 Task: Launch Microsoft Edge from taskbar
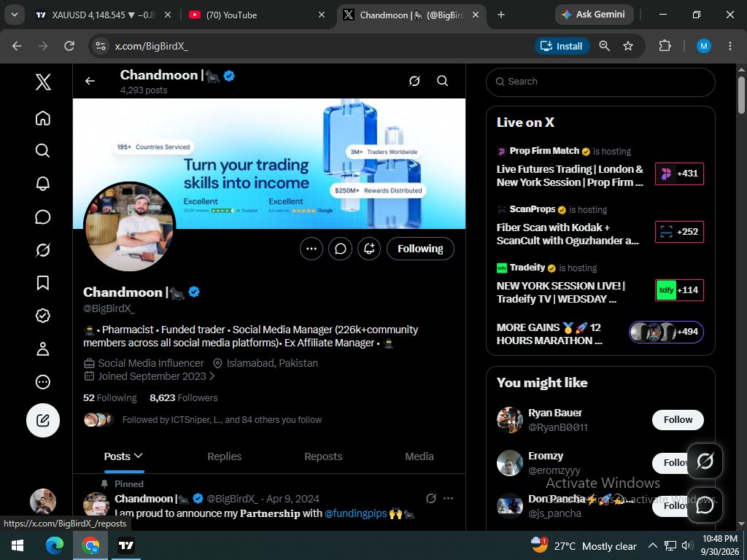tap(54, 545)
